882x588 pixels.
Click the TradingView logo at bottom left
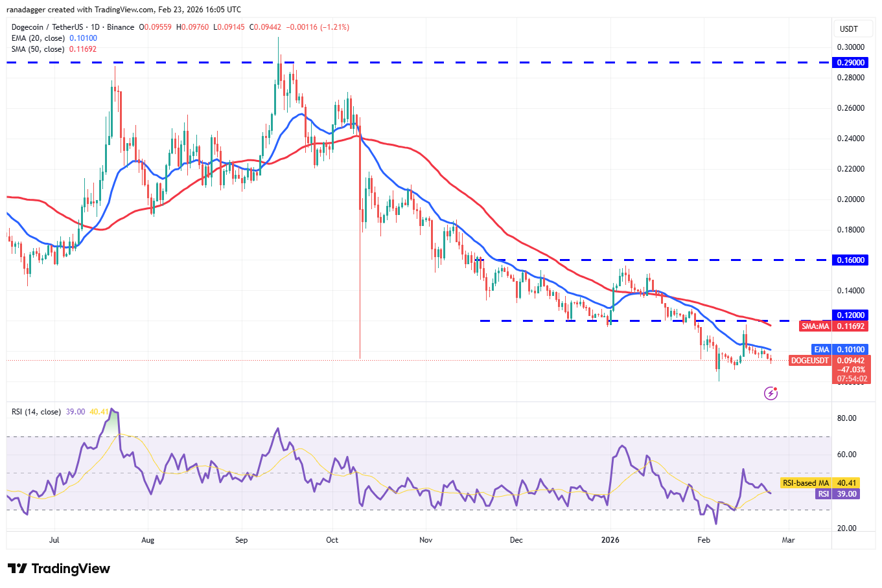click(57, 569)
